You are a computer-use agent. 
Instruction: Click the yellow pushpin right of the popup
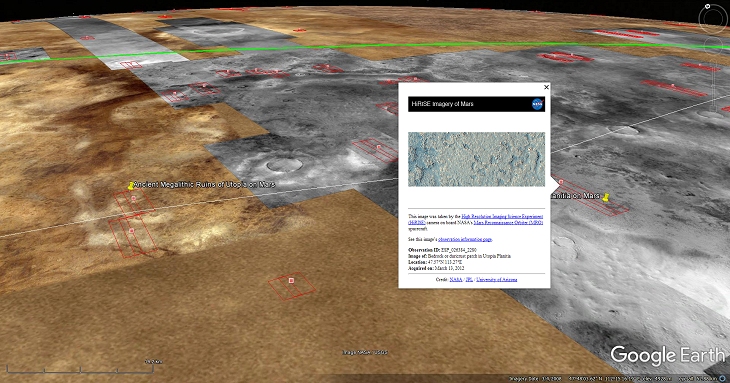pyautogui.click(x=605, y=197)
